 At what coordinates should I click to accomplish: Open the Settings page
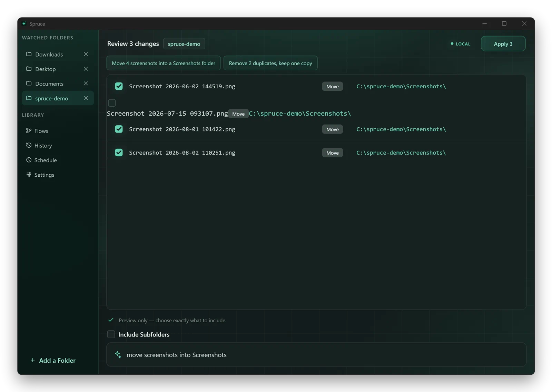click(58, 175)
